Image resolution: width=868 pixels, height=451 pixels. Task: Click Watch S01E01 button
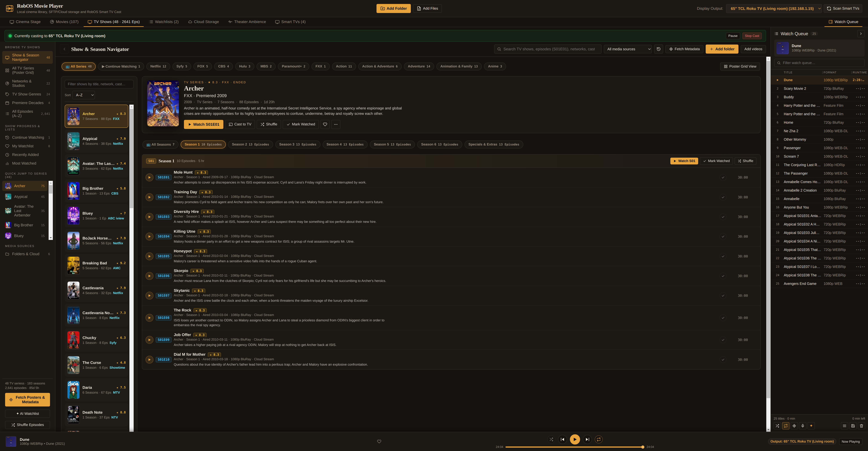(204, 124)
